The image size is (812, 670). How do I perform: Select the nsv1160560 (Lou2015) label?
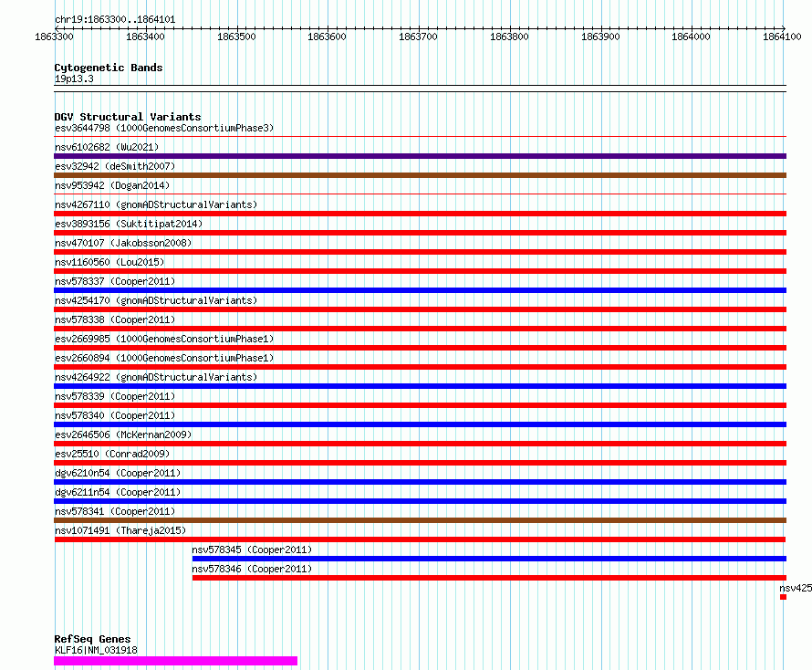pos(109,262)
